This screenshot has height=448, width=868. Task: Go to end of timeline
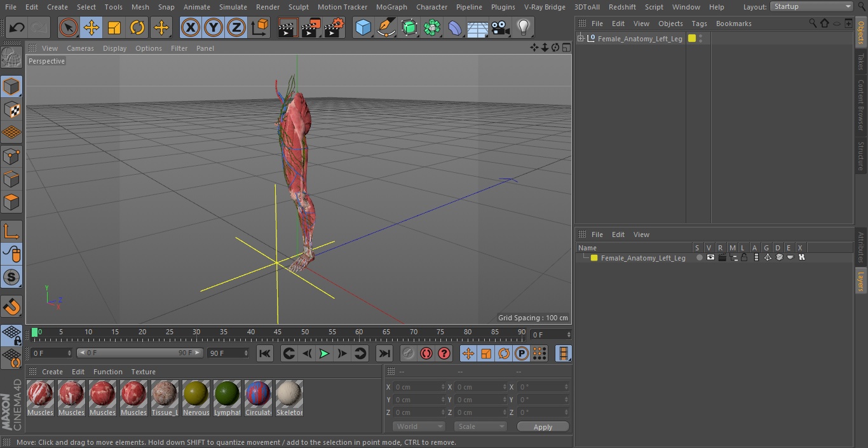tap(384, 353)
